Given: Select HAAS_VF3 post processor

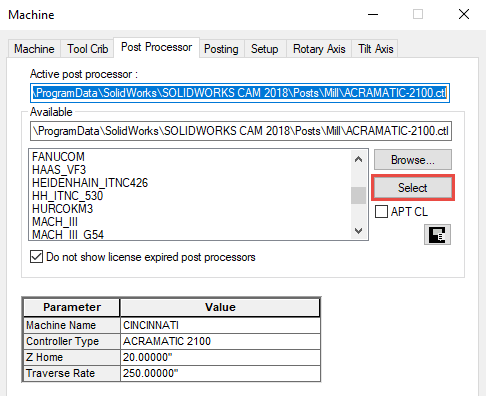Looking at the screenshot, I should coord(59,170).
